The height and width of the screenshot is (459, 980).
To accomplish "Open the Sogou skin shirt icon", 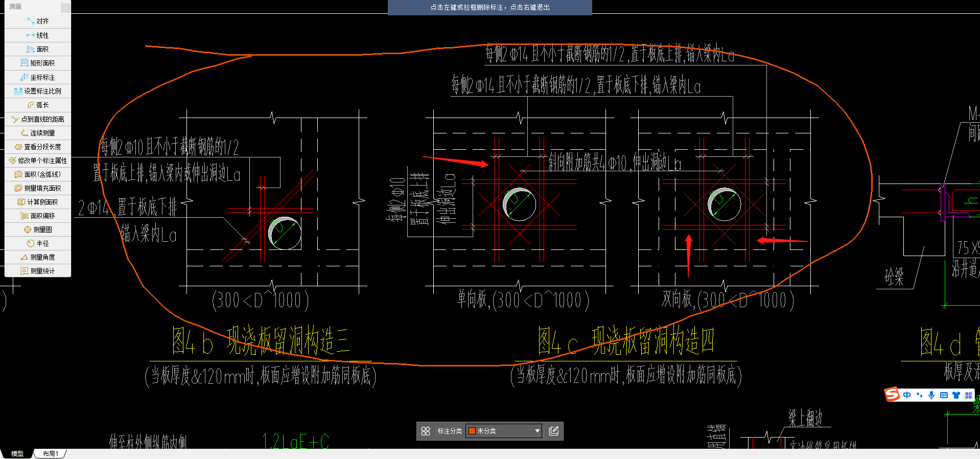I will click(956, 395).
